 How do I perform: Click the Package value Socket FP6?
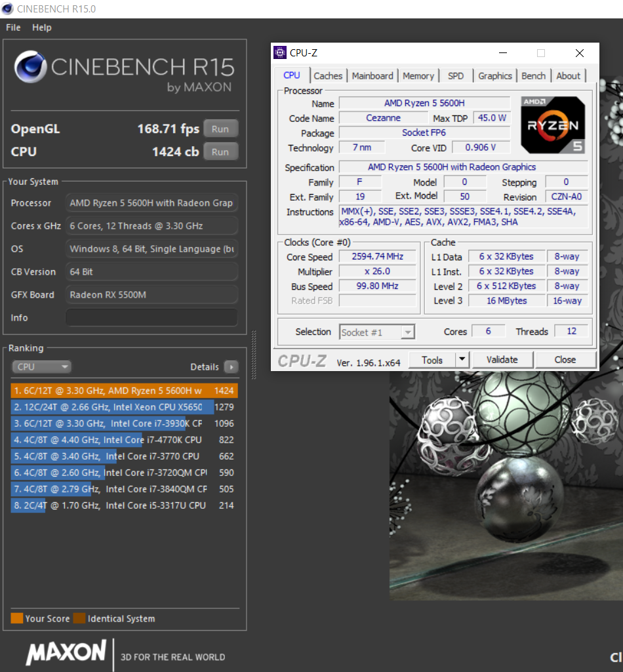[424, 133]
